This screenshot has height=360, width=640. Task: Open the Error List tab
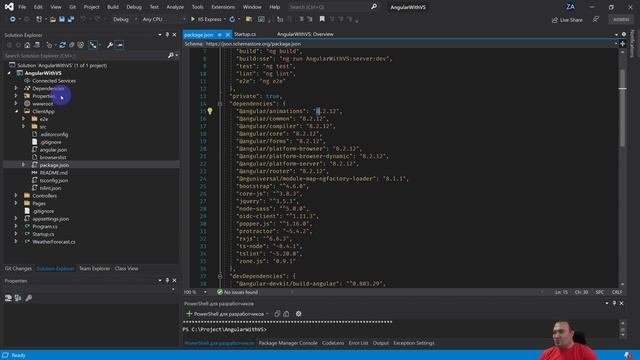[358, 343]
